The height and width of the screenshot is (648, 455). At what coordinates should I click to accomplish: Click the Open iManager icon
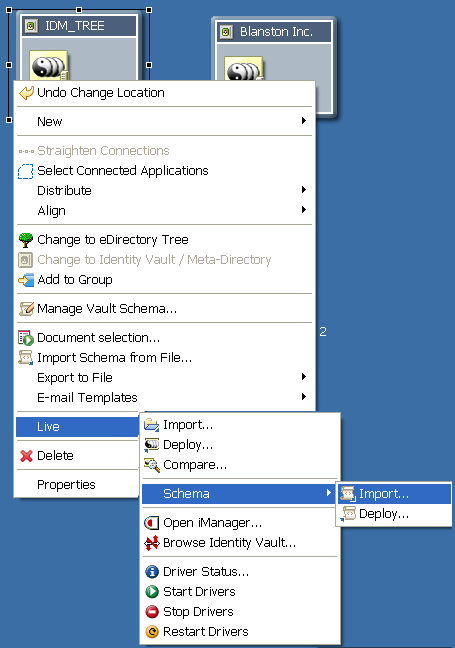[x=152, y=523]
